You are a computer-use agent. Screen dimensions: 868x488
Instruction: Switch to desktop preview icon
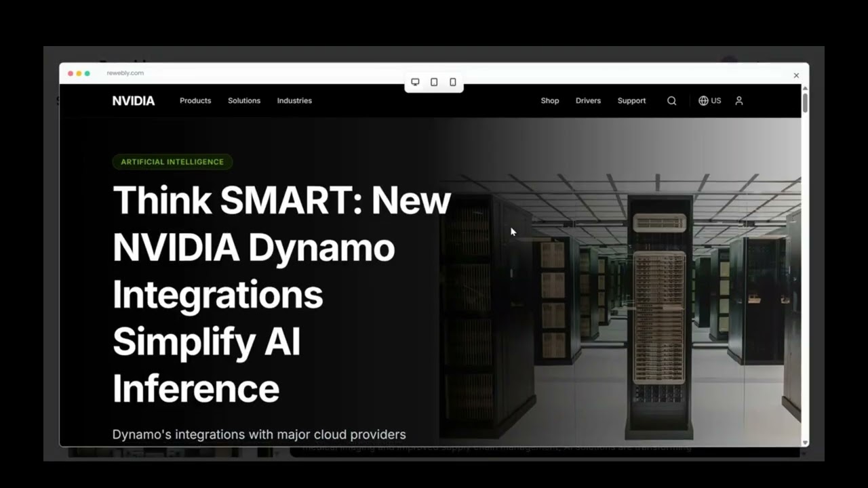(x=415, y=82)
